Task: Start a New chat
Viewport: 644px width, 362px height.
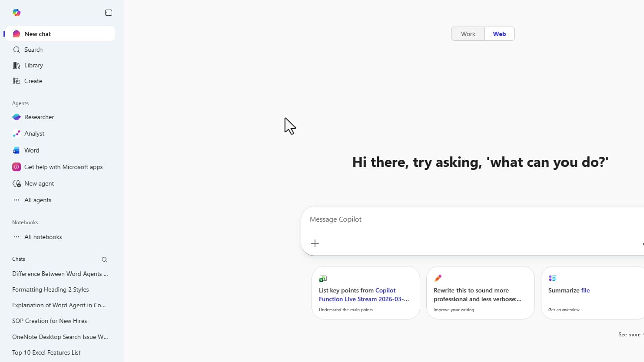Action: click(38, 34)
